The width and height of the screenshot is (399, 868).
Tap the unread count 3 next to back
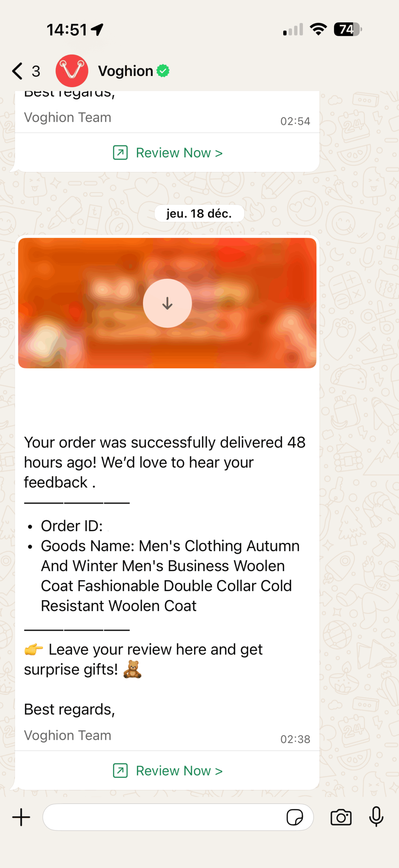coord(36,72)
